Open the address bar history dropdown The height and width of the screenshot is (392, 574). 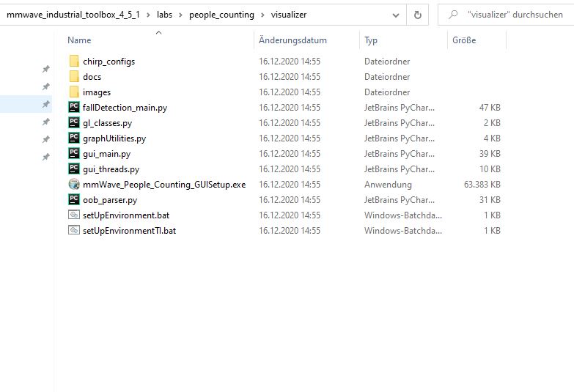pyautogui.click(x=396, y=15)
